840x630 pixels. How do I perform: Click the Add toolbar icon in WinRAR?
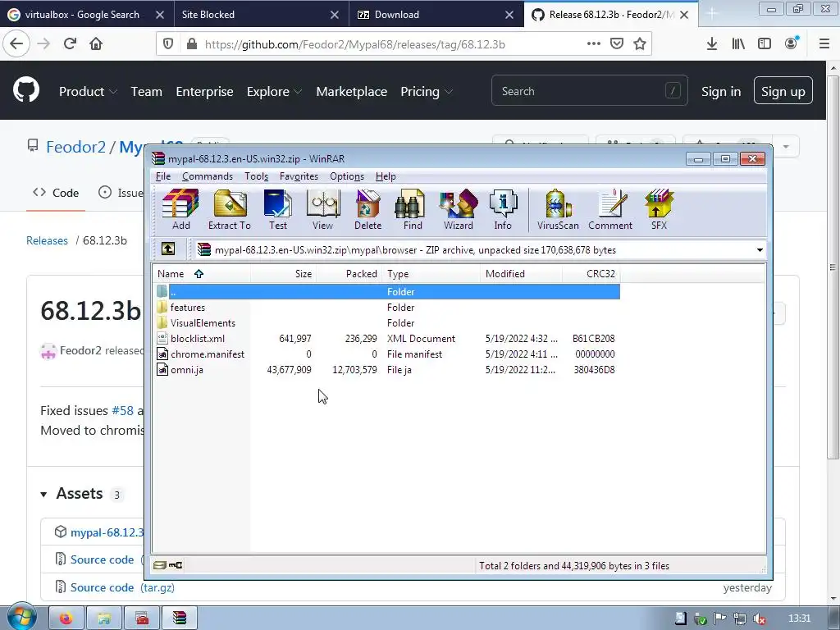click(x=180, y=209)
